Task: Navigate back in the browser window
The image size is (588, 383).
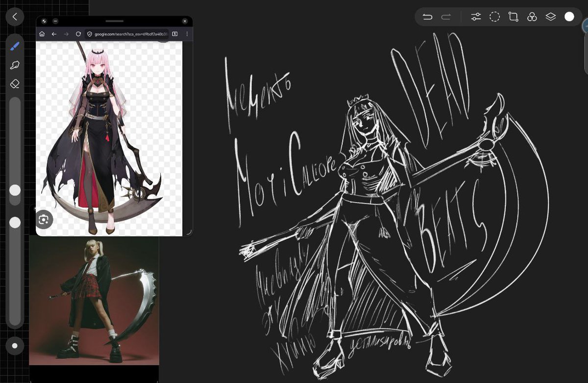Action: tap(54, 34)
